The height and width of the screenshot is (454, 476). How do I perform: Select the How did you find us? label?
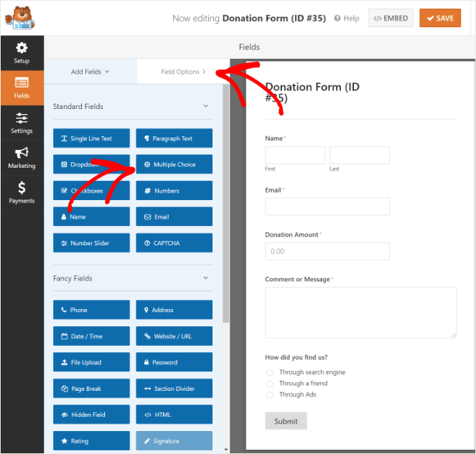pyautogui.click(x=297, y=357)
